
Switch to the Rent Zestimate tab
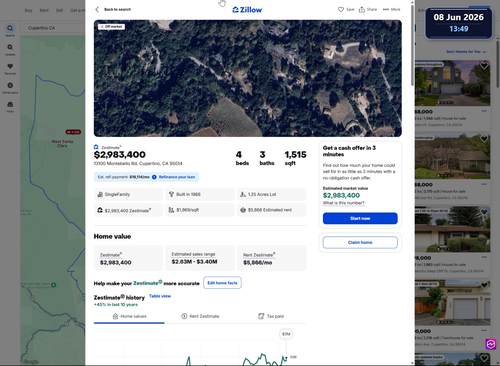[200, 316]
